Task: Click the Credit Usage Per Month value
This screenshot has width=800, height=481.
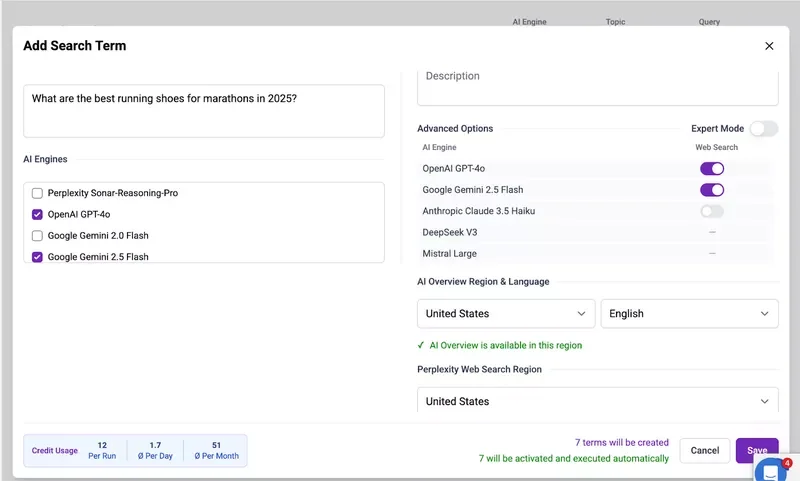Action: pyautogui.click(x=217, y=450)
